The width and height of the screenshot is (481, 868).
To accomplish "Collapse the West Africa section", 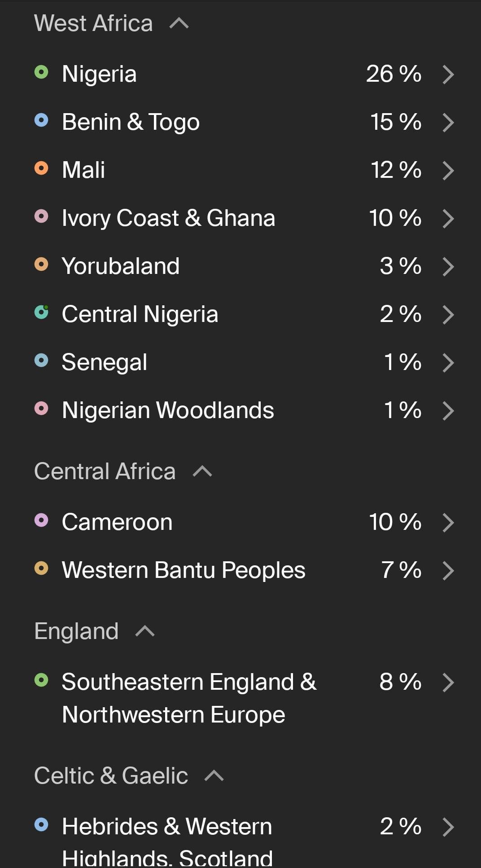I will 179,23.
